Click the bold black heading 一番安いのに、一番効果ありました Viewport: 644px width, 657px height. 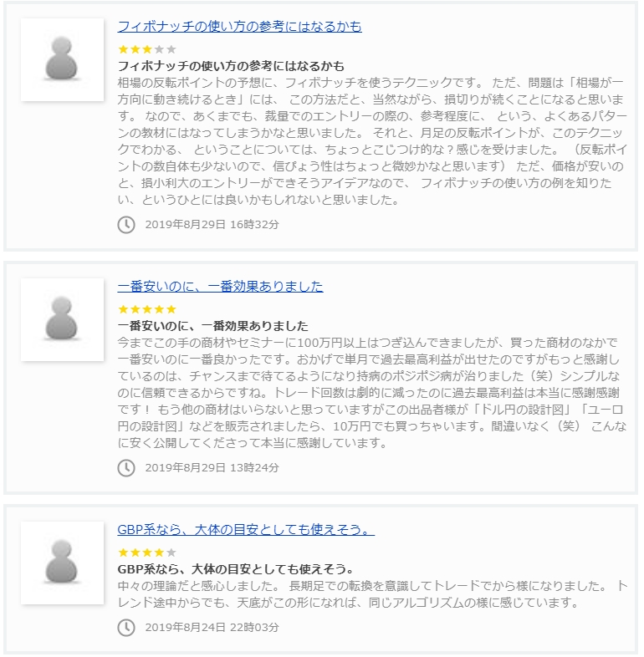213,326
